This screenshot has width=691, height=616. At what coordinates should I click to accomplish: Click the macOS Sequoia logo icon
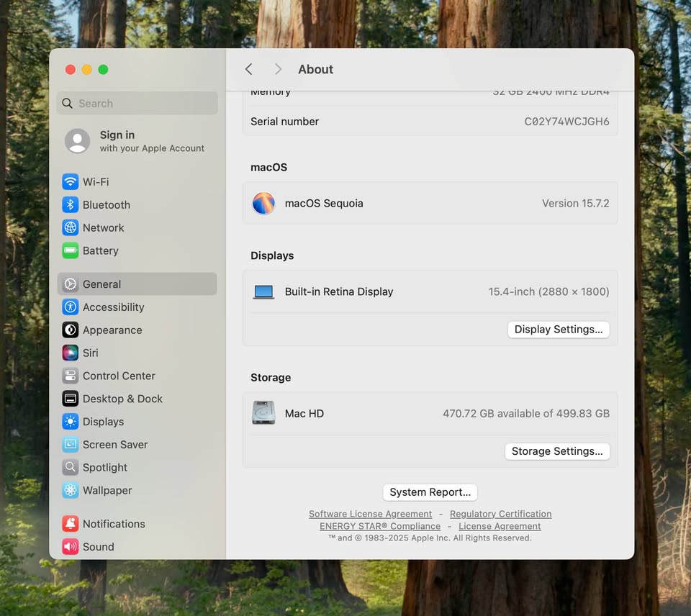[263, 204]
